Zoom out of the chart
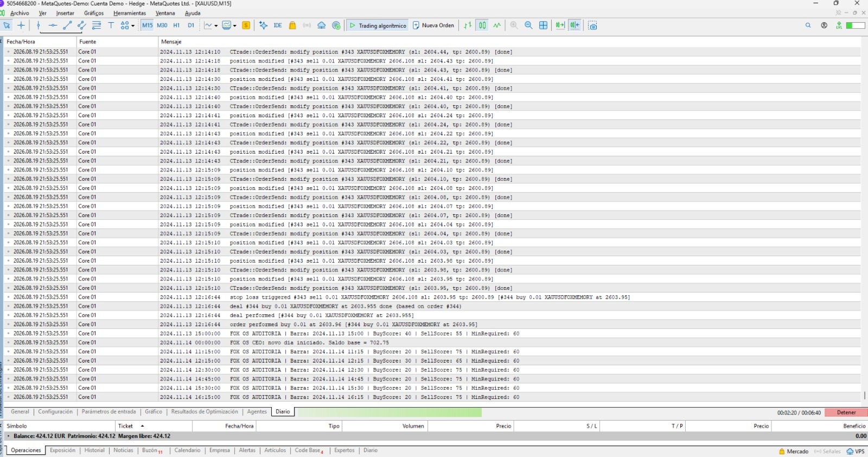This screenshot has width=868, height=457. 528,25
